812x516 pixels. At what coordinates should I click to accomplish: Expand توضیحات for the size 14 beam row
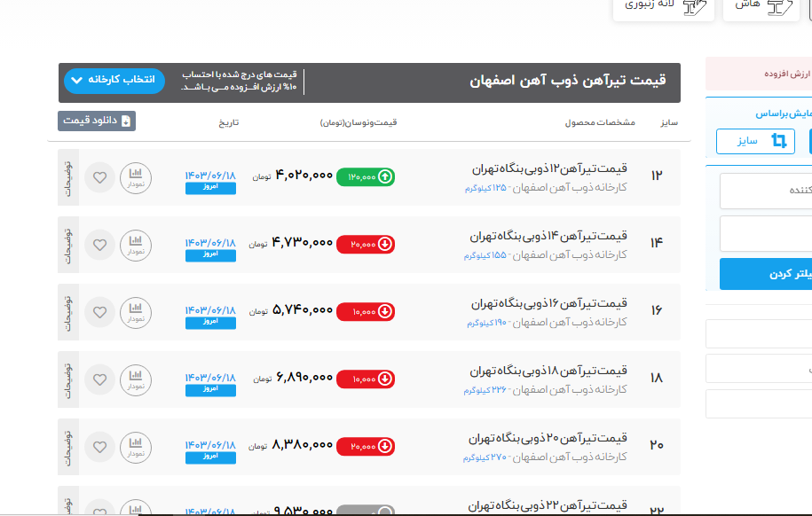(x=68, y=244)
